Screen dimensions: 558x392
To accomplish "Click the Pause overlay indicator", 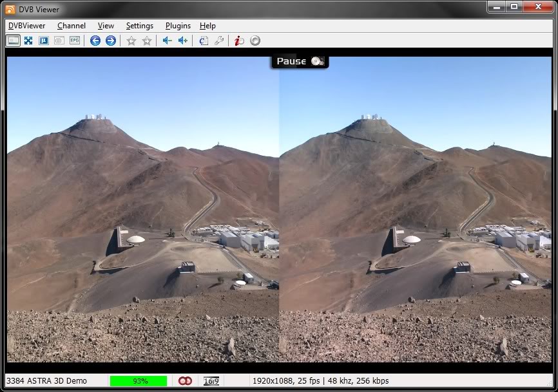I will (300, 62).
